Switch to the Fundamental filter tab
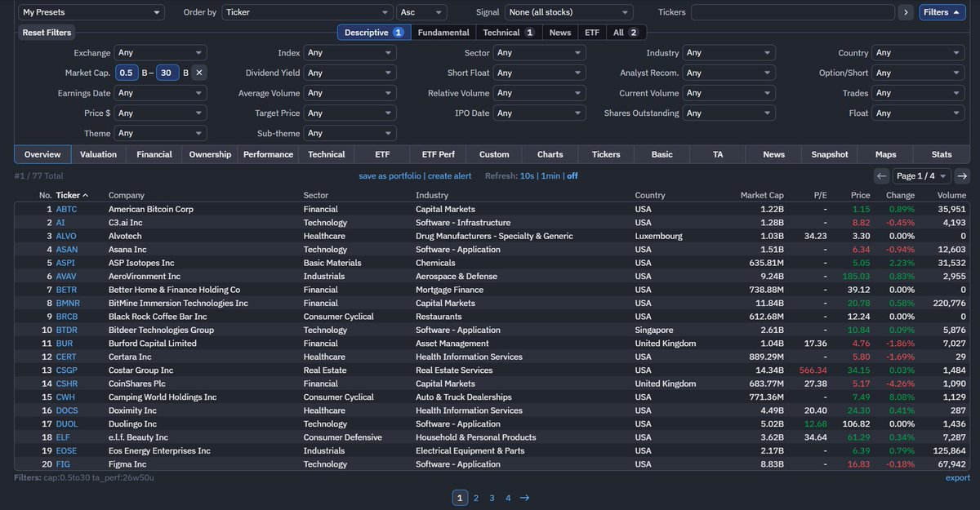This screenshot has height=510, width=980. tap(443, 33)
